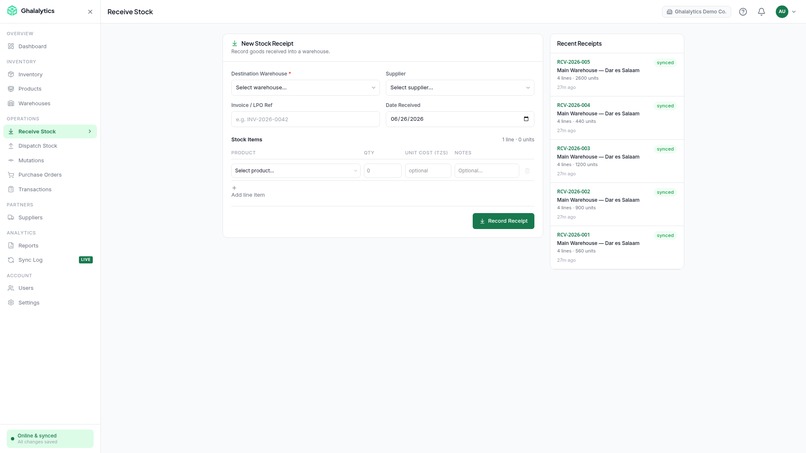Click the Dashboard grid icon
The height and width of the screenshot is (453, 806).
pyautogui.click(x=11, y=46)
